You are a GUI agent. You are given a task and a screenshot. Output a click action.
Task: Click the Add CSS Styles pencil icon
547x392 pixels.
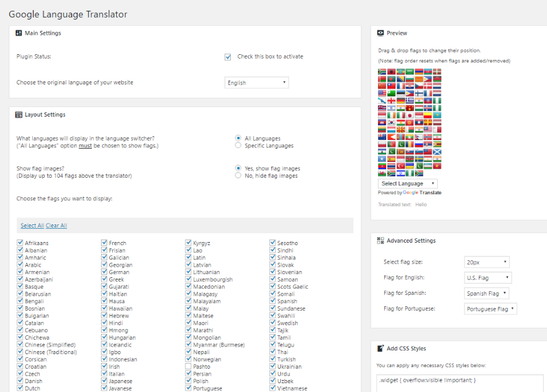pos(380,349)
